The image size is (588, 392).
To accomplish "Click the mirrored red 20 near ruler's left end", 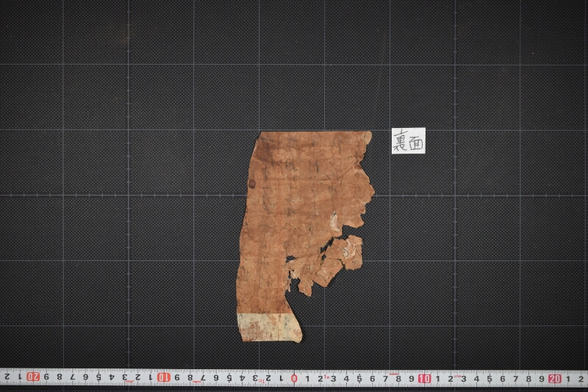I will click(x=33, y=377).
